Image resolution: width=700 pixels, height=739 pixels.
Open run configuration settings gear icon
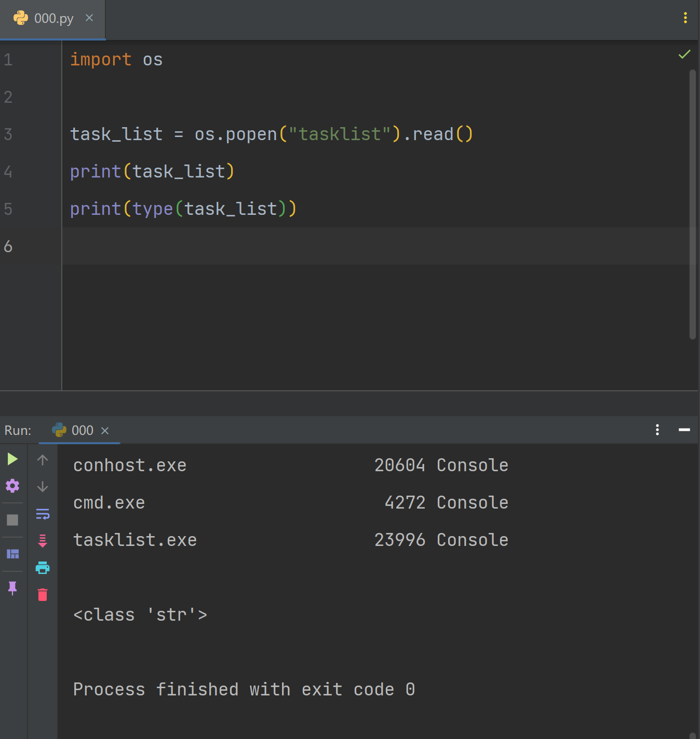[x=12, y=486]
